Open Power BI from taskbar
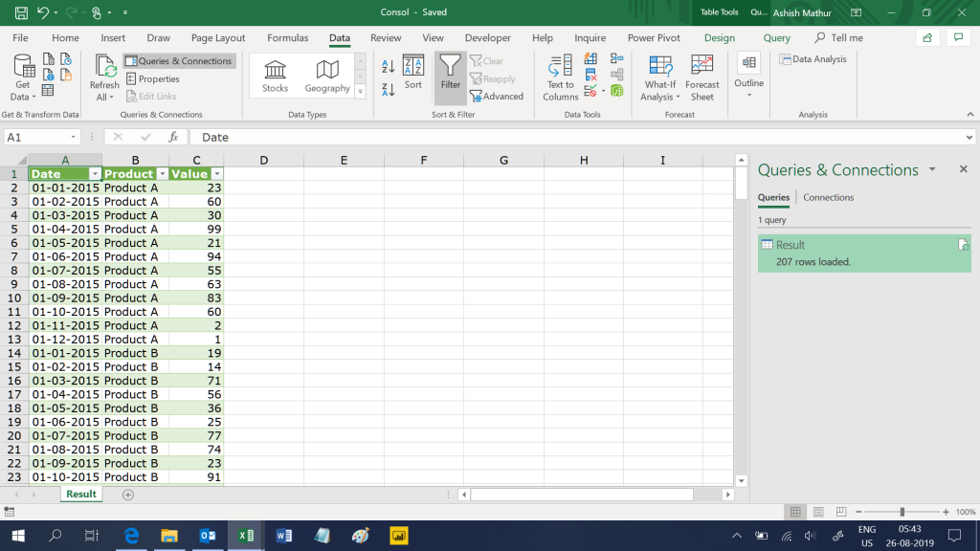This screenshot has width=980, height=551. click(x=399, y=536)
